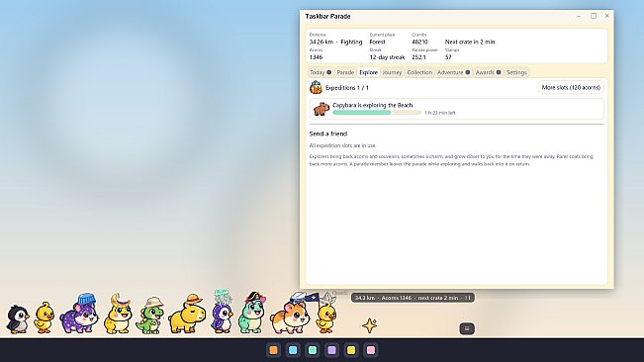Minimize the Taskbar Parade window
644x362 pixels.
(x=579, y=16)
